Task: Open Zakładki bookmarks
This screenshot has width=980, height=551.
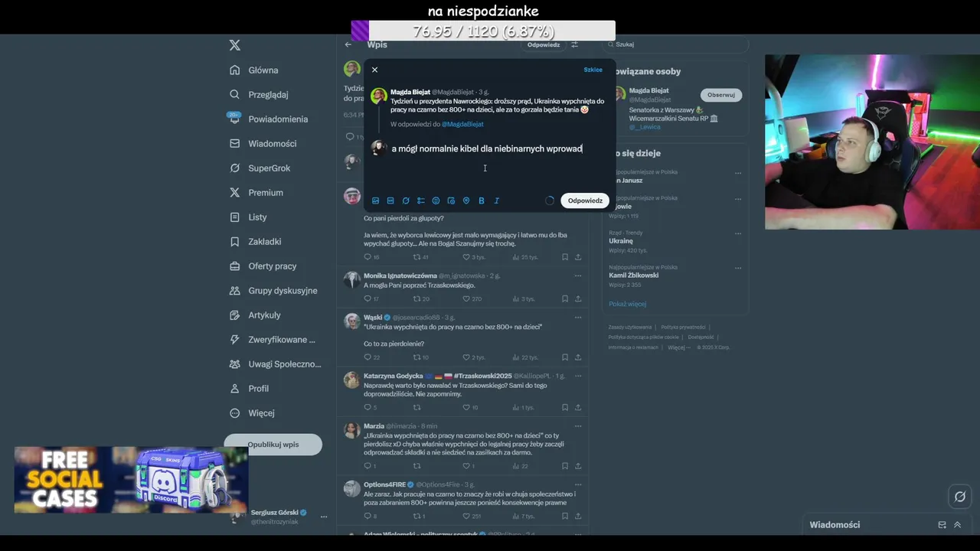Action: (256, 241)
